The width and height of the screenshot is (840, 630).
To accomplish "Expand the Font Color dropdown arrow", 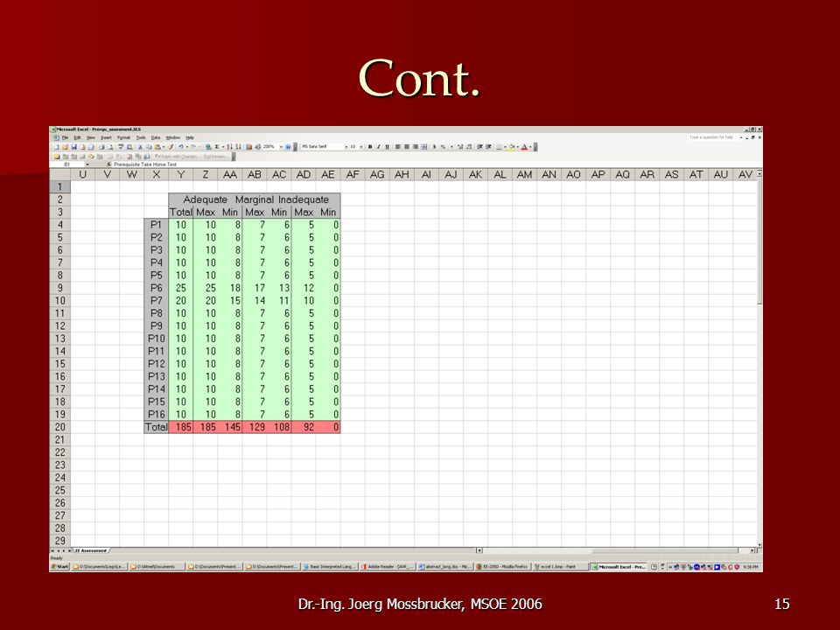I will (530, 147).
